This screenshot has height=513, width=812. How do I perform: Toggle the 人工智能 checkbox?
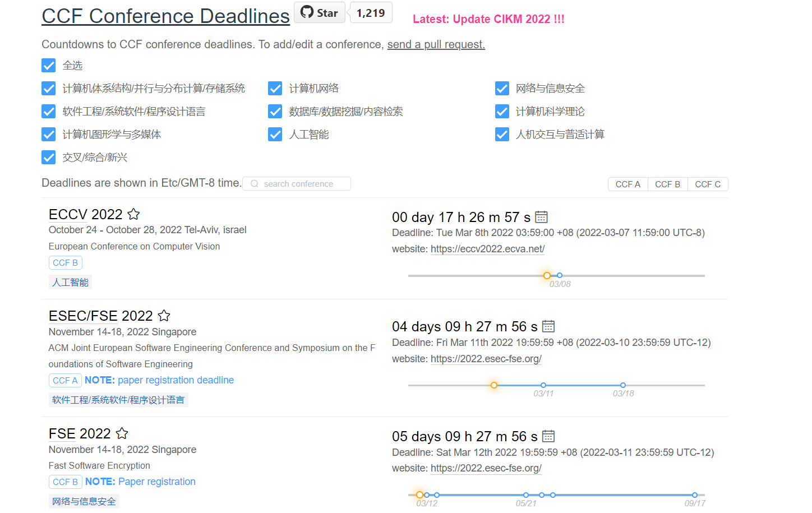[x=275, y=135]
